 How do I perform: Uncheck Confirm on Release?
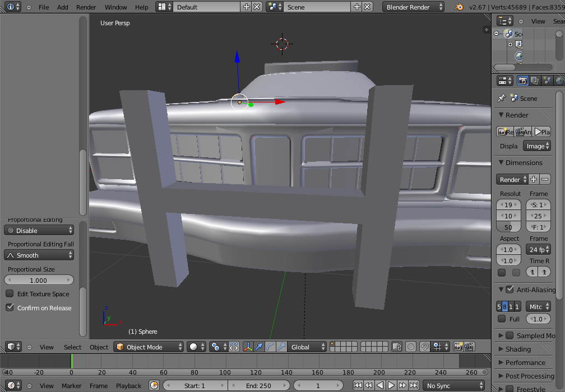pos(10,307)
